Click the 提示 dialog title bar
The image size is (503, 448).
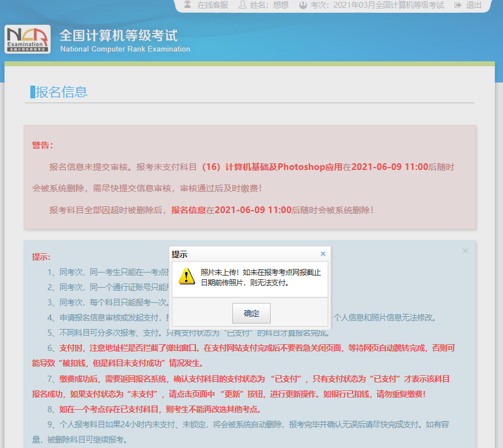[x=243, y=254]
